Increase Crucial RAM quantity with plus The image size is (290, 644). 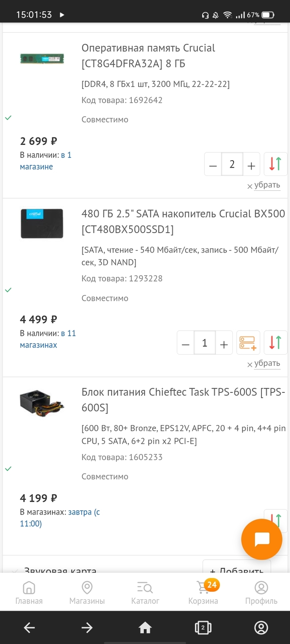coord(251,165)
